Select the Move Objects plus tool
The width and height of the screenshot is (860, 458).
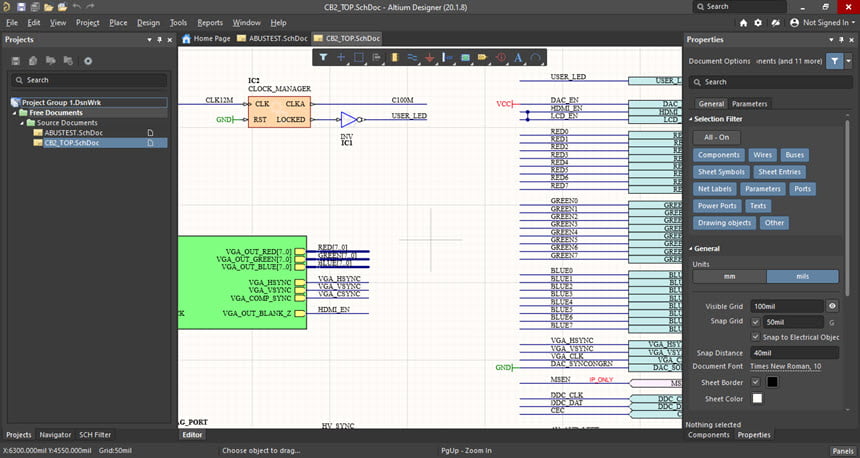tap(341, 57)
